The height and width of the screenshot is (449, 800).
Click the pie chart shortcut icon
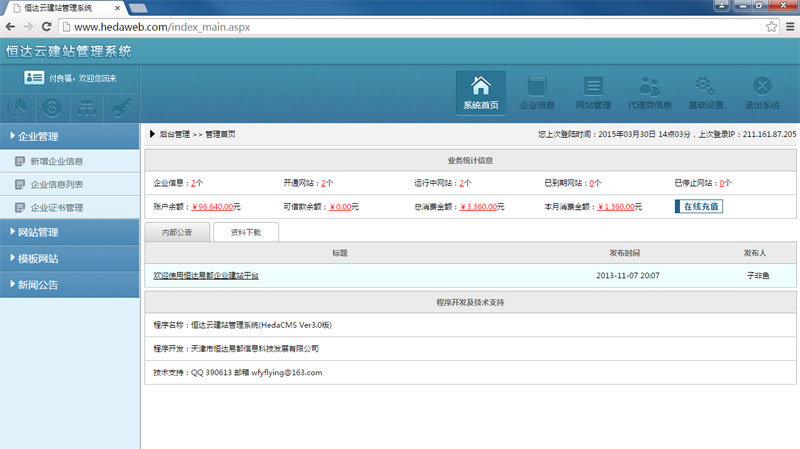pos(17,108)
